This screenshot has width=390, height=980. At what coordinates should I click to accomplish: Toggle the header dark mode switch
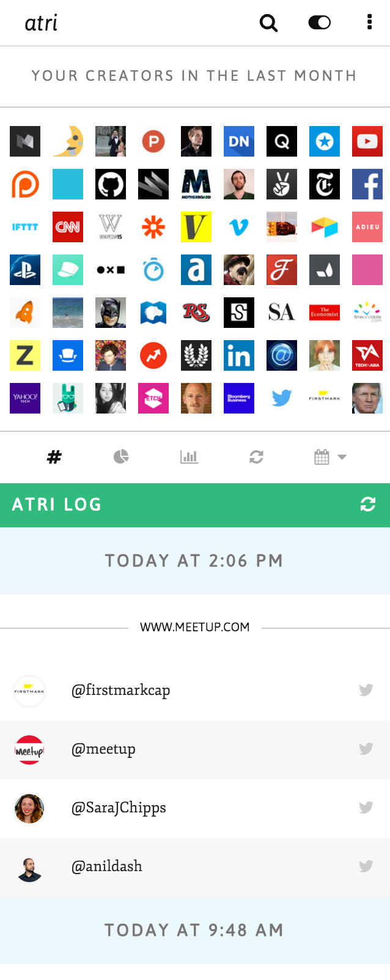coord(320,23)
